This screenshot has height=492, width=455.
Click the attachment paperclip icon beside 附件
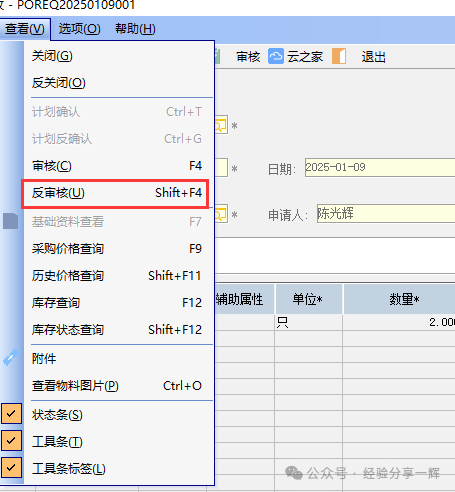pyautogui.click(x=11, y=358)
